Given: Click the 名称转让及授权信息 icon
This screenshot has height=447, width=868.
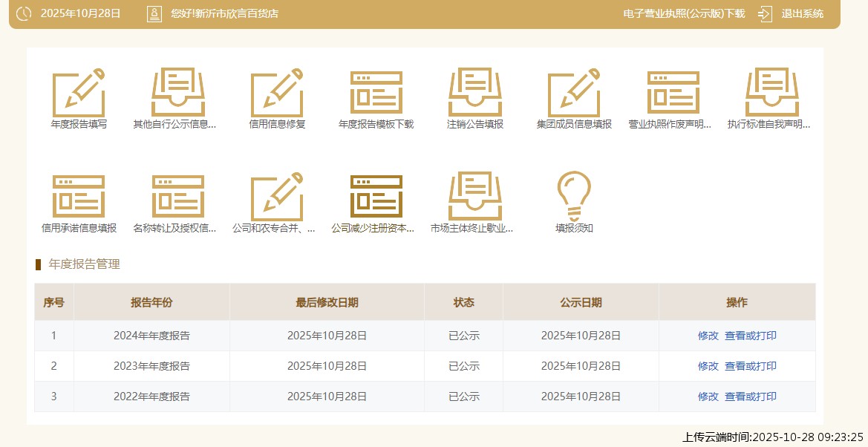Looking at the screenshot, I should (x=177, y=197).
